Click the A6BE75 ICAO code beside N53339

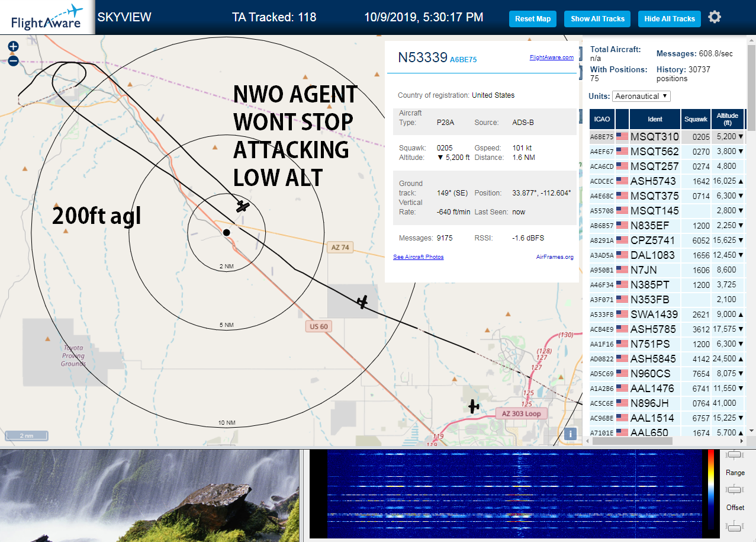pyautogui.click(x=463, y=60)
